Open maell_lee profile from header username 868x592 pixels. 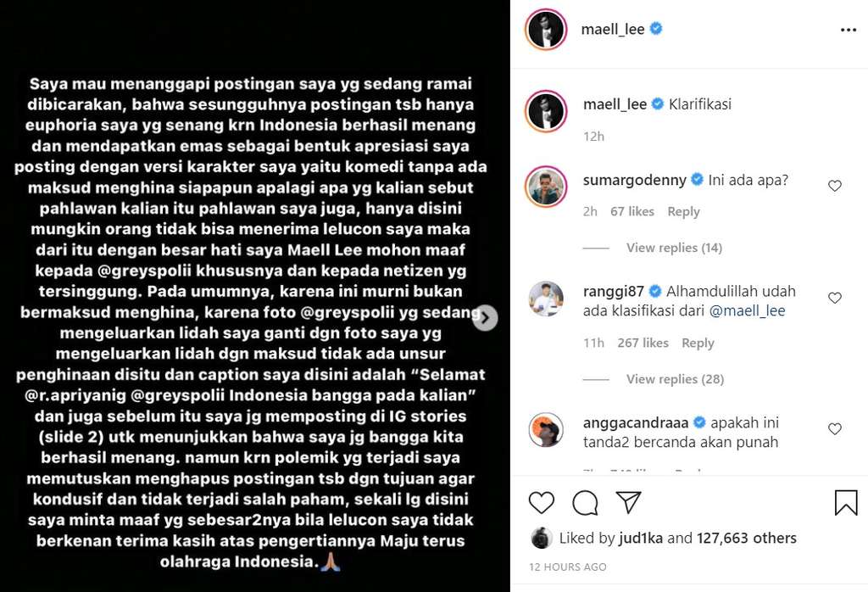tap(612, 30)
